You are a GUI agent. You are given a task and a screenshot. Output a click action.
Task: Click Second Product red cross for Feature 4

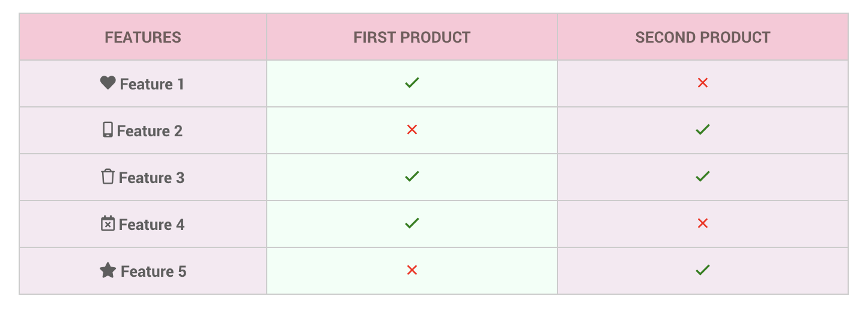tap(703, 223)
